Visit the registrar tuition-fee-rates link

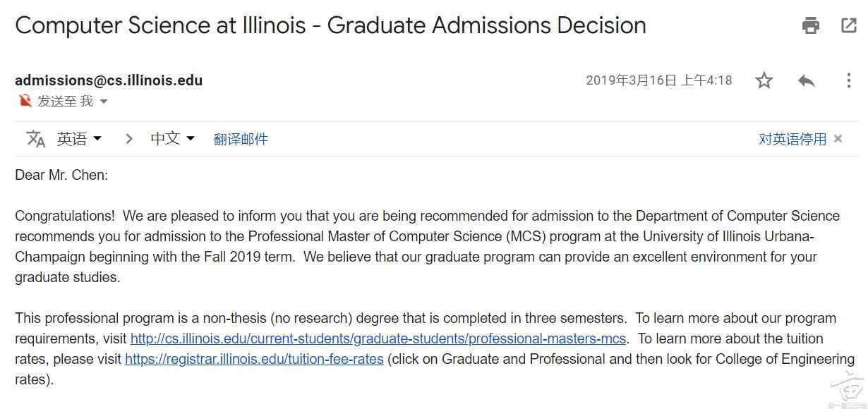click(254, 359)
